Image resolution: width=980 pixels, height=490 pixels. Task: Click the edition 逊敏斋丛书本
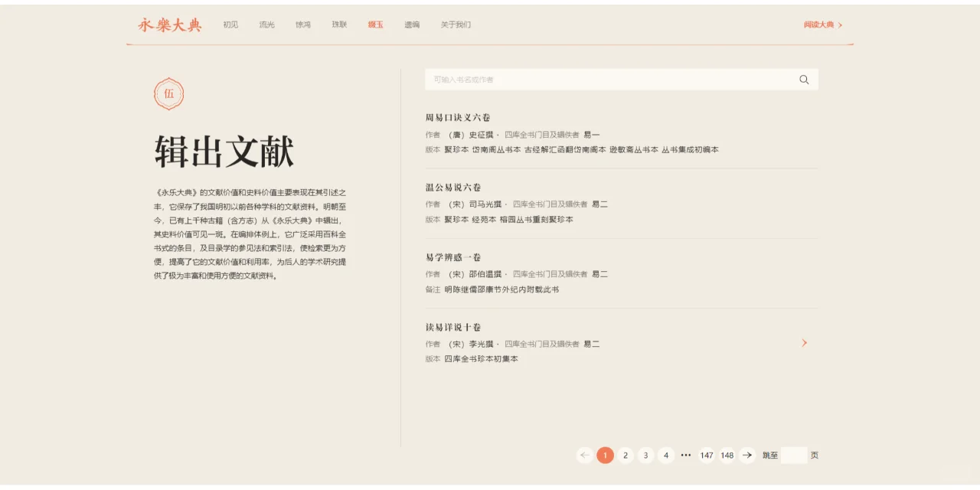click(634, 150)
